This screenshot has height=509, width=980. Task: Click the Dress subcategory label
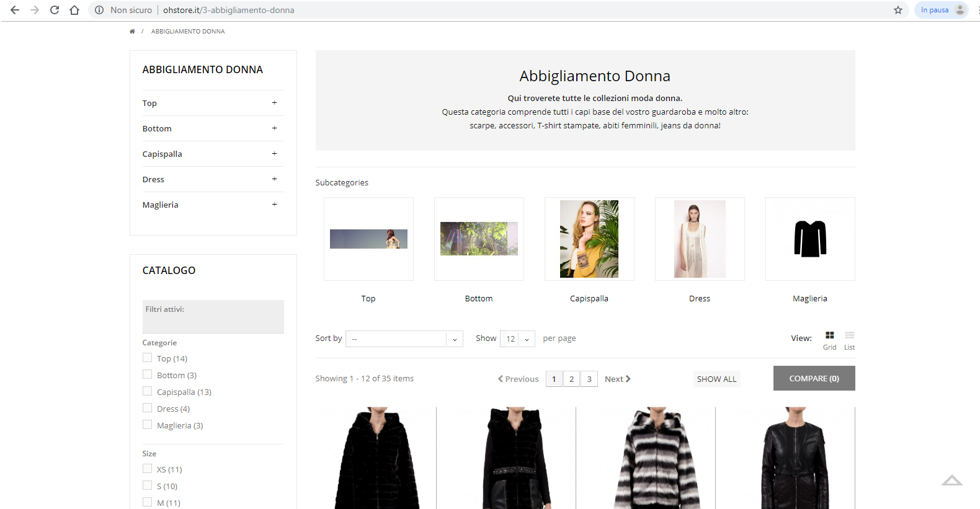coord(700,299)
